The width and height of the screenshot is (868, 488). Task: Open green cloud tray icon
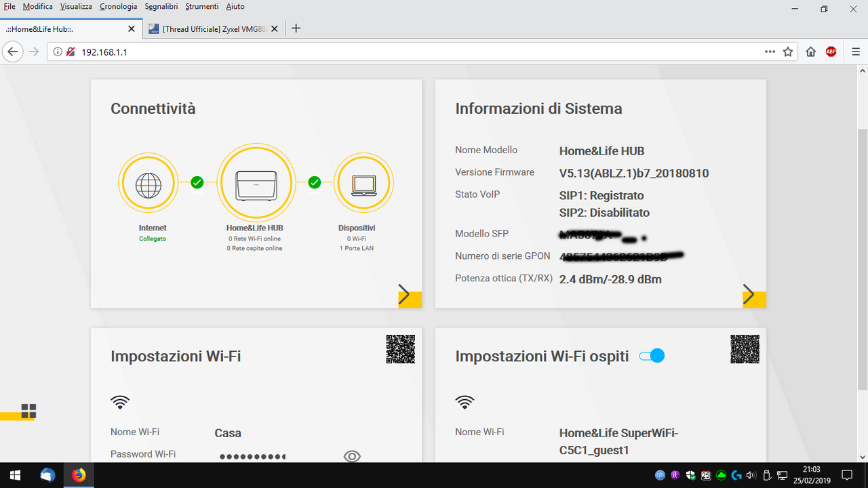click(722, 475)
